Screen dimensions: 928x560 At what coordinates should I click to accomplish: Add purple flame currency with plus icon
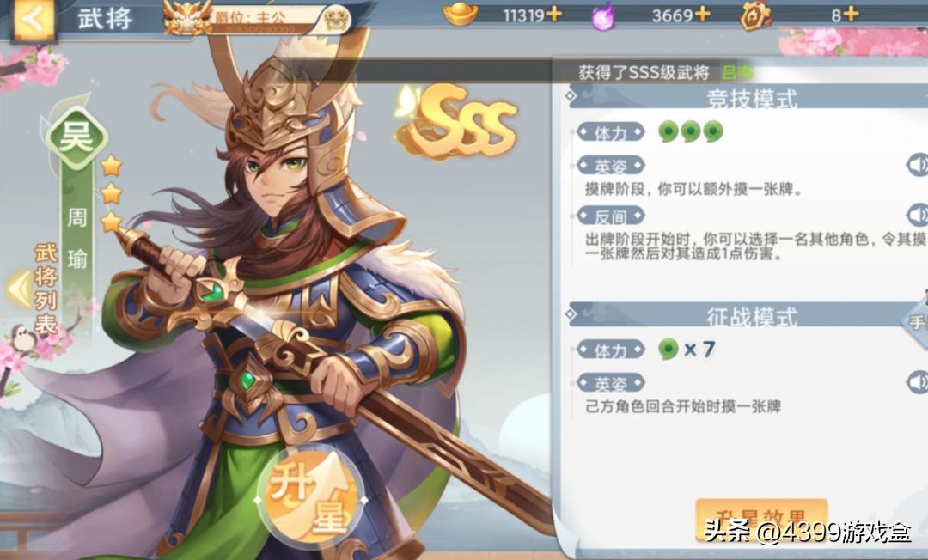[x=703, y=15]
